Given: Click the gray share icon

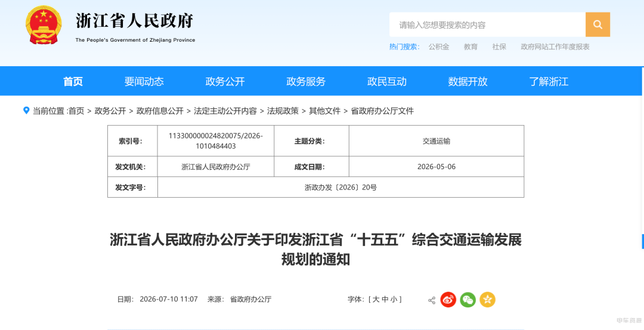Looking at the screenshot, I should [x=432, y=300].
